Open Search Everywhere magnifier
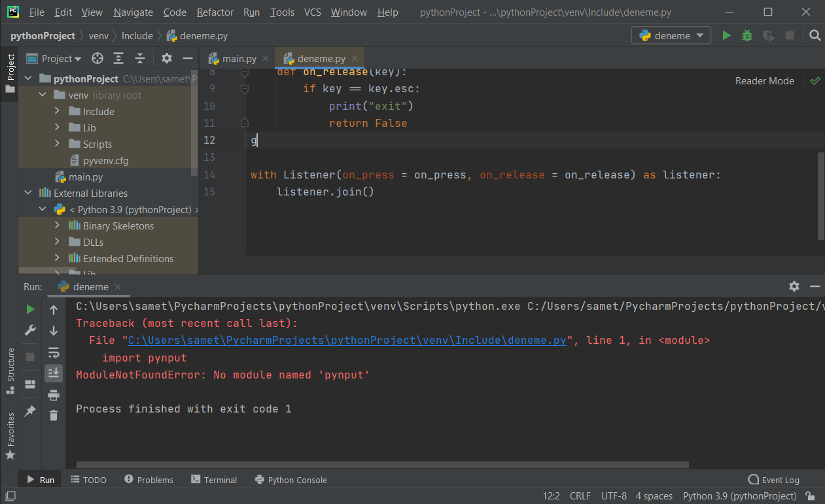Screen dimensions: 825x504 tap(815, 35)
